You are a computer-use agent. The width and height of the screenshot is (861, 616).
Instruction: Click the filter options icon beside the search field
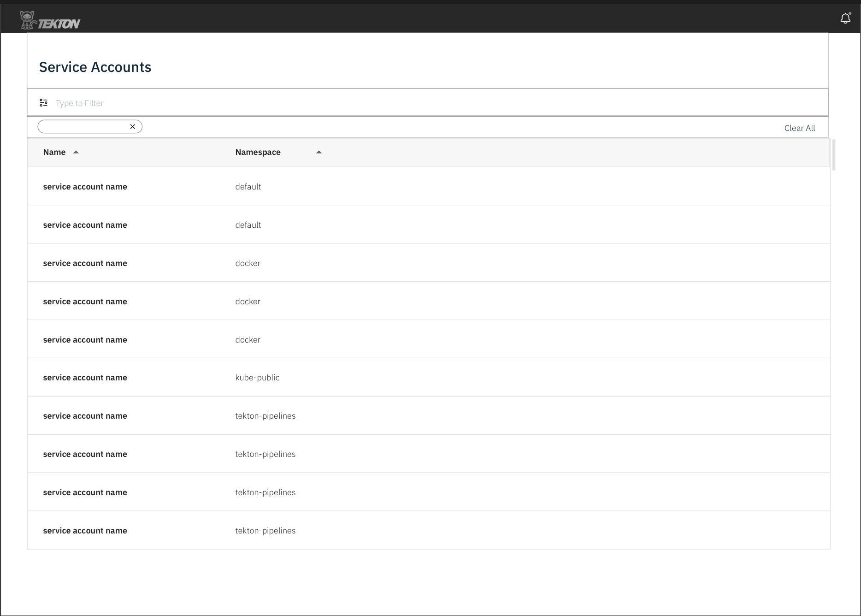[43, 102]
